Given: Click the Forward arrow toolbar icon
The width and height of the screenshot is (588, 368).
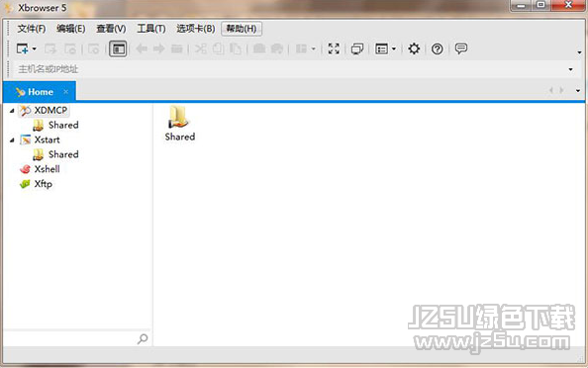Looking at the screenshot, I should point(159,48).
